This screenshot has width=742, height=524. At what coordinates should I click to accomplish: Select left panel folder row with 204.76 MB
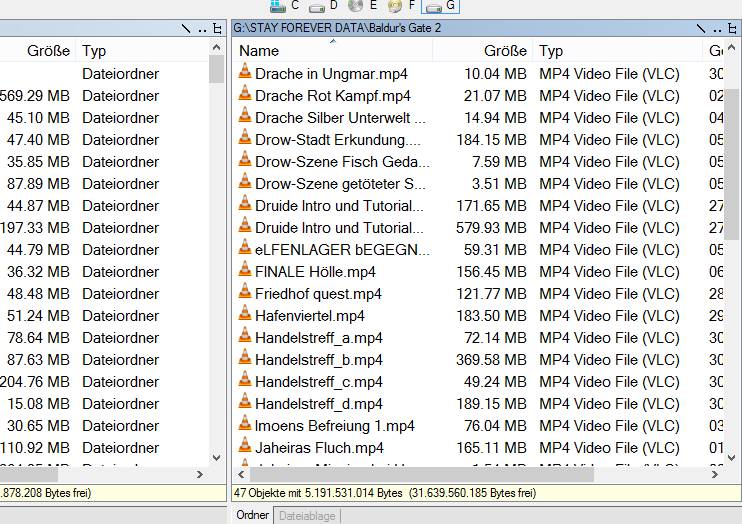(104, 382)
